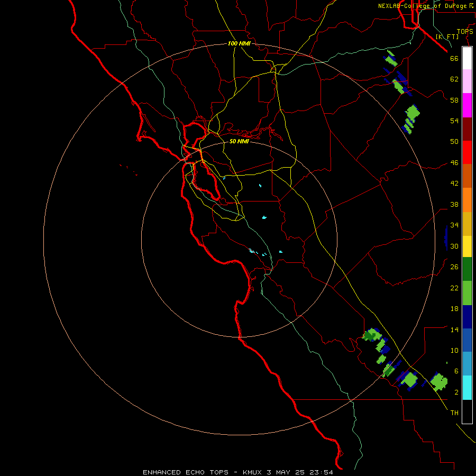Click the '10' legend value
The image size is (476, 476).
pos(454,350)
